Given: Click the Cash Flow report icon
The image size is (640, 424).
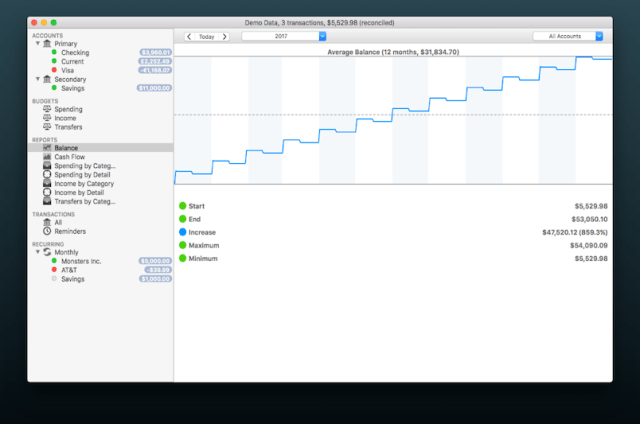Looking at the screenshot, I should (x=47, y=157).
